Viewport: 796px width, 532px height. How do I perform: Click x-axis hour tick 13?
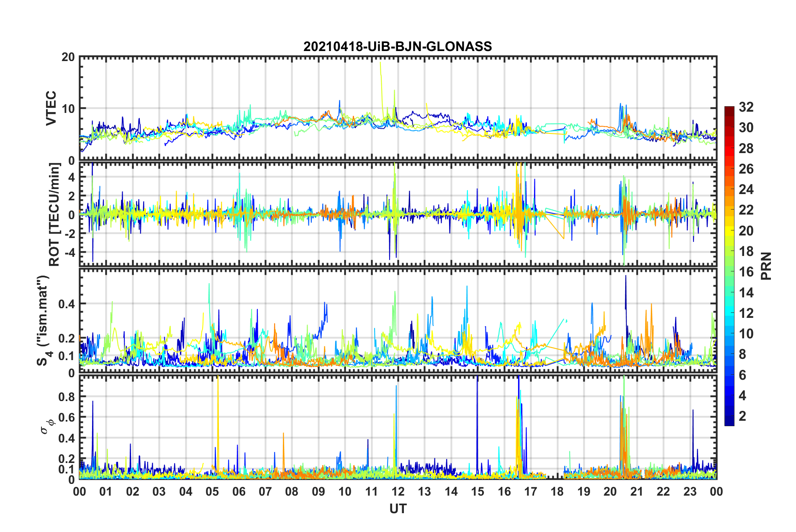[x=424, y=491]
